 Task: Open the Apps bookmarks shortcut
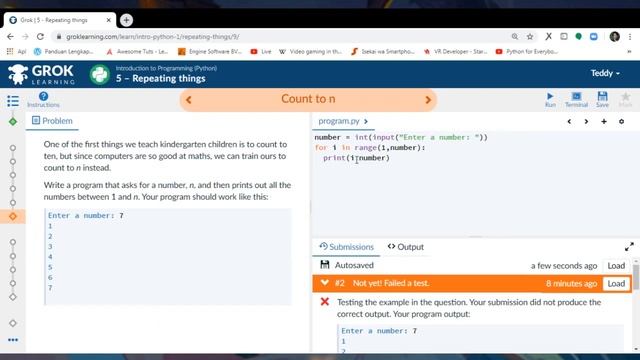point(16,51)
